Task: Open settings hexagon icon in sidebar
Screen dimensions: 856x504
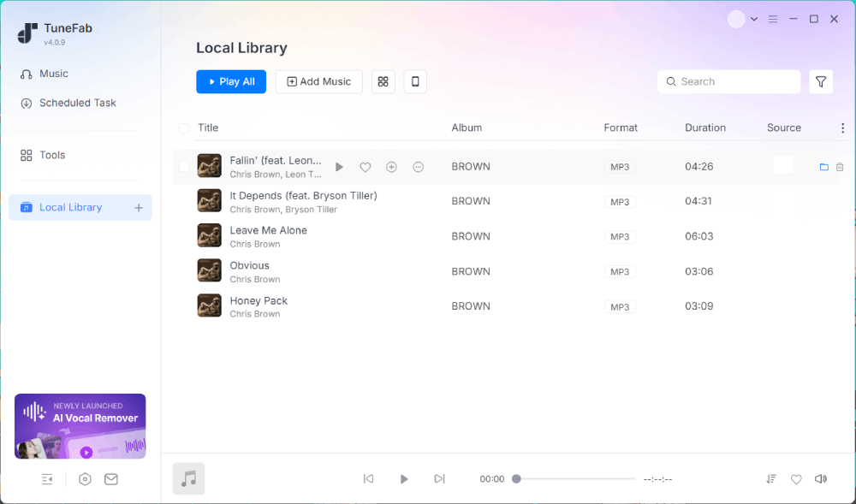Action: (85, 479)
